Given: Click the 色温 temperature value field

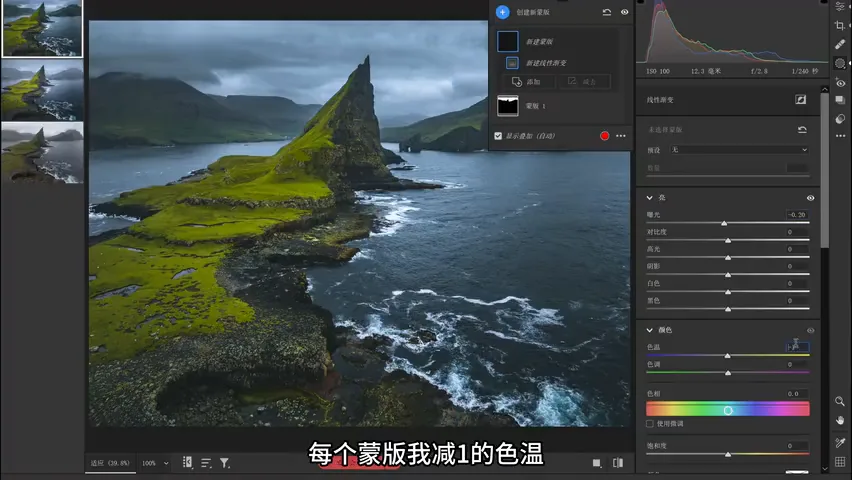Looking at the screenshot, I should (798, 347).
